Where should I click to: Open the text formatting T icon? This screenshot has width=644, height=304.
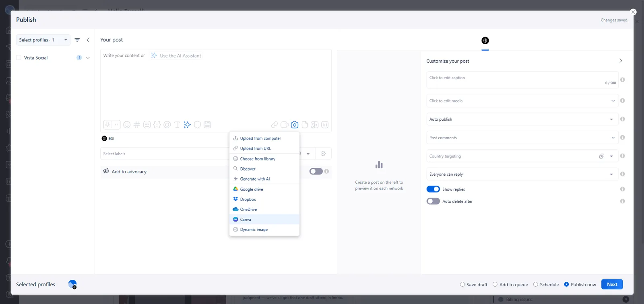pyautogui.click(x=177, y=125)
